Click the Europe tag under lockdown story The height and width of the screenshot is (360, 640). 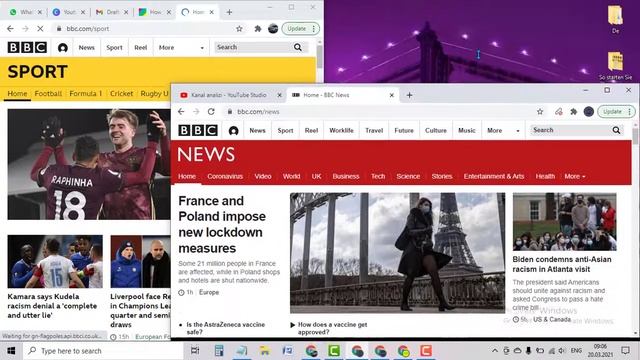[x=209, y=292]
